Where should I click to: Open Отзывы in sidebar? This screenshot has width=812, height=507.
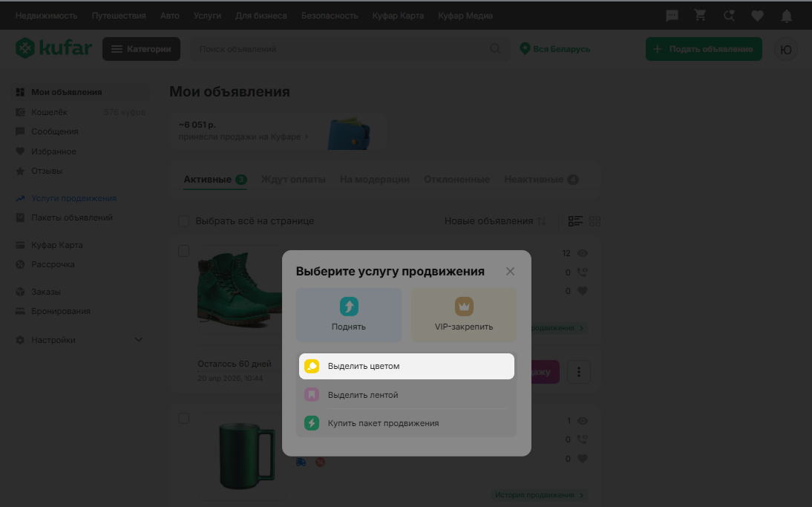81,171
